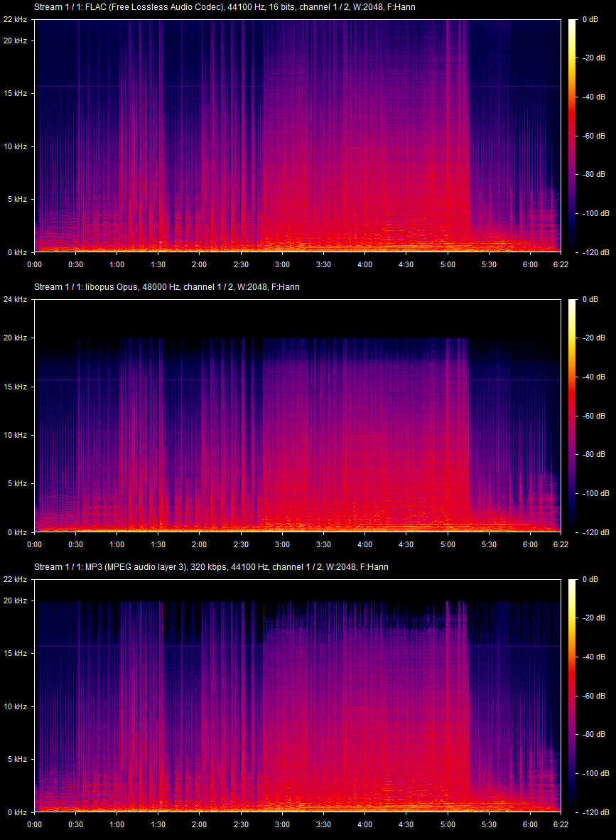Click the 1:30 time label under MP3 plot
The width and height of the screenshot is (616, 840).
coord(158,824)
